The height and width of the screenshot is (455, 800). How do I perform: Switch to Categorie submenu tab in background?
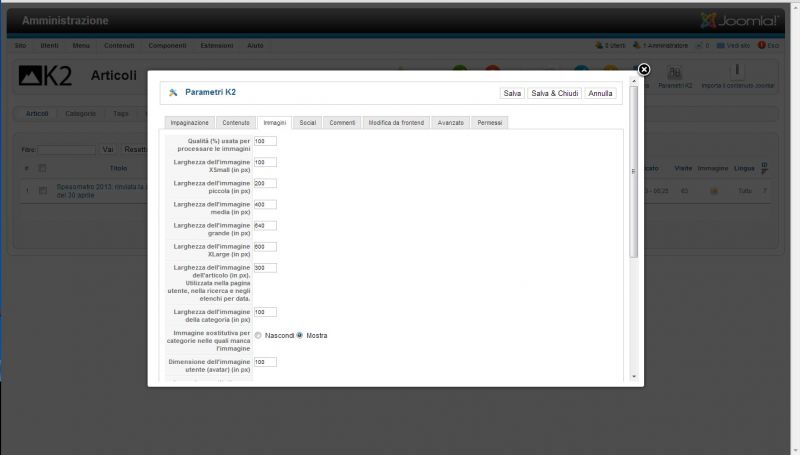pyautogui.click(x=81, y=113)
